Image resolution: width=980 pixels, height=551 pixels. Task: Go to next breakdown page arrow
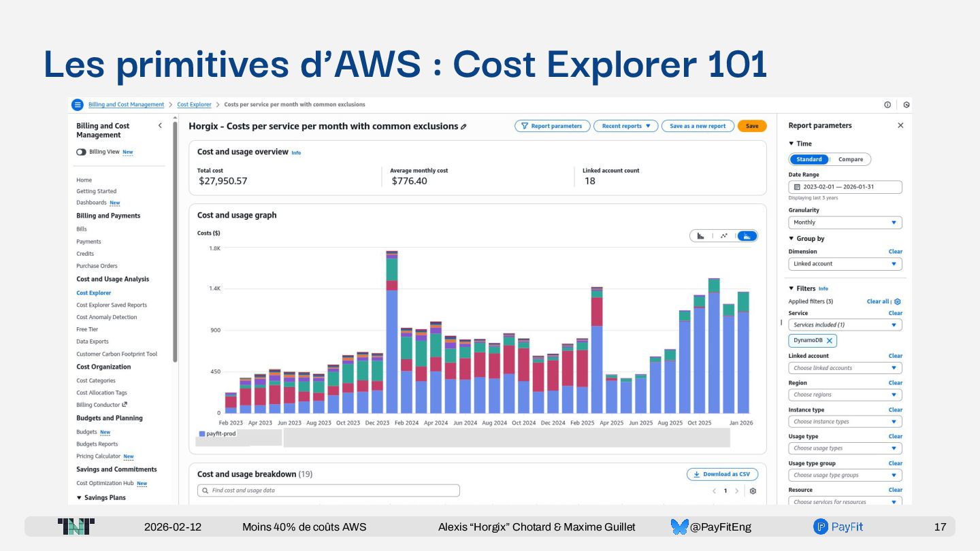coord(736,491)
